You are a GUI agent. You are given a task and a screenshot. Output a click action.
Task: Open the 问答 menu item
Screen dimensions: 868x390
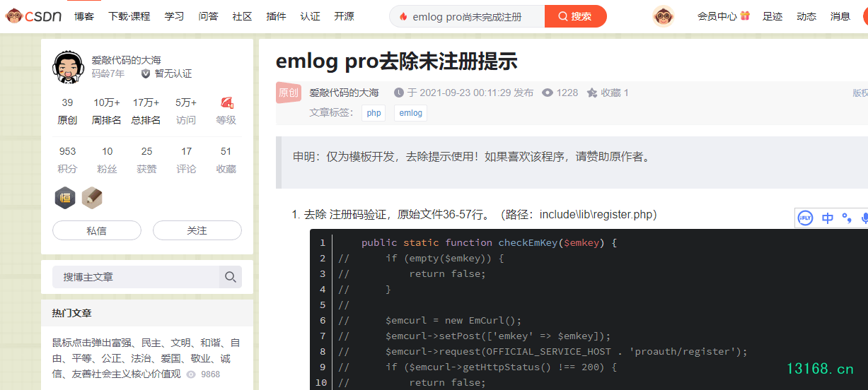click(209, 16)
